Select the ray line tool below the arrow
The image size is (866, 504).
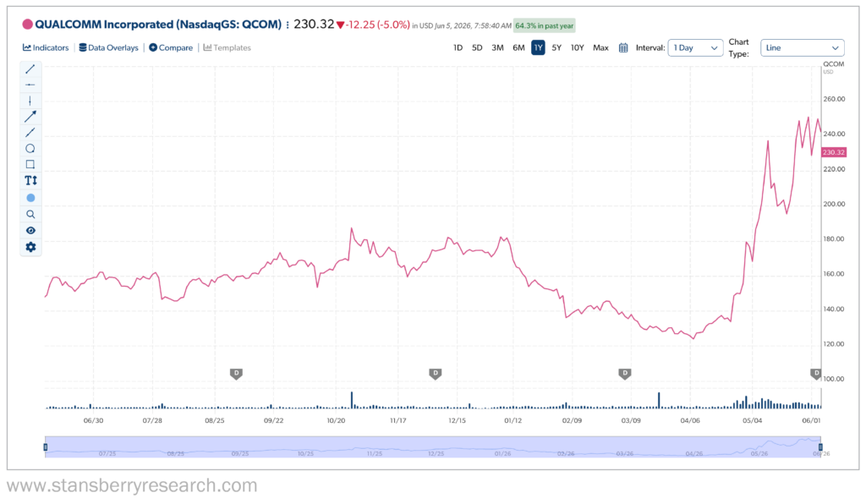(30, 133)
